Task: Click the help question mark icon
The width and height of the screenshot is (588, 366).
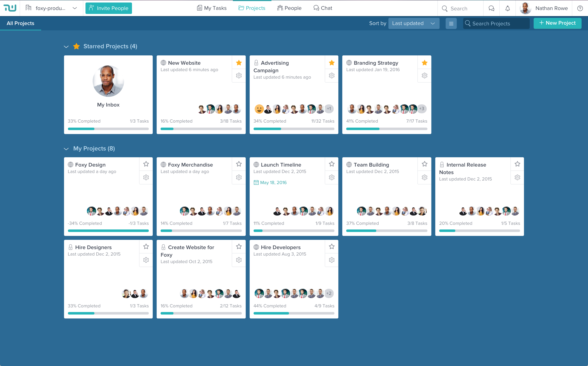Action: point(580,8)
